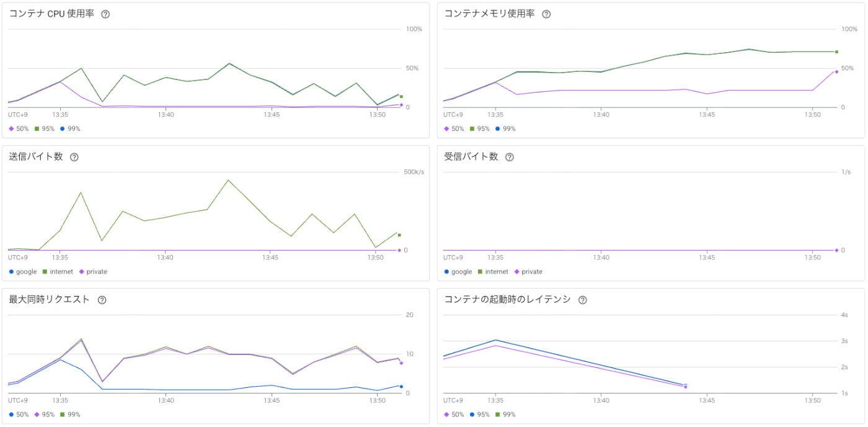Open help icon next to コンテナメモリ使用率
The width and height of the screenshot is (868, 427).
[546, 14]
